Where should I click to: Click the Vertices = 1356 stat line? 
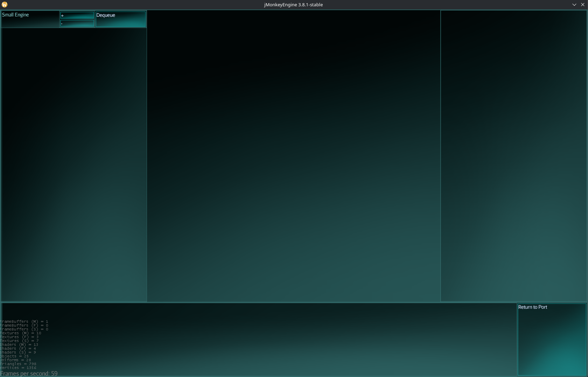(x=18, y=368)
